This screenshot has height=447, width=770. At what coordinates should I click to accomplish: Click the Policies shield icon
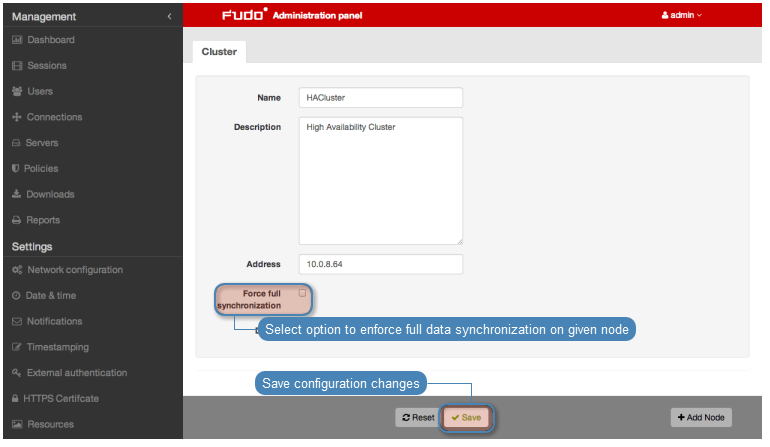click(16, 168)
